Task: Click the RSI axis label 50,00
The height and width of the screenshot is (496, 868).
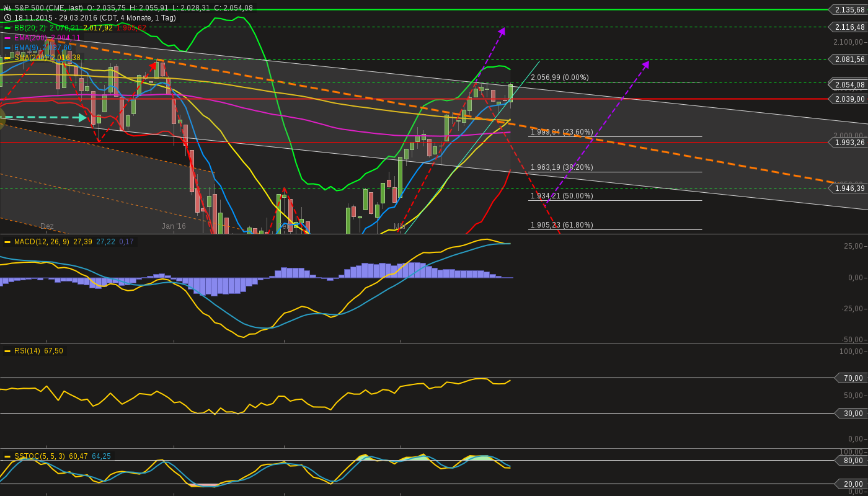Action: click(853, 396)
